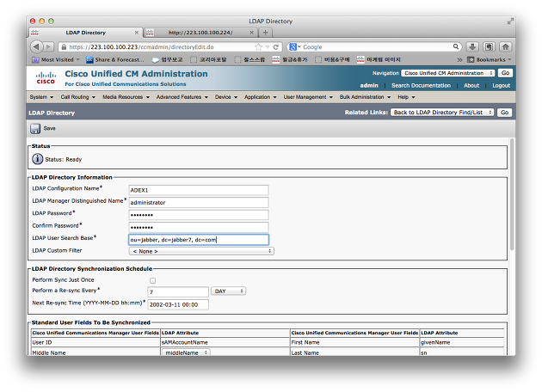Toggle the fullscreen arrows in title bar

[x=510, y=21]
